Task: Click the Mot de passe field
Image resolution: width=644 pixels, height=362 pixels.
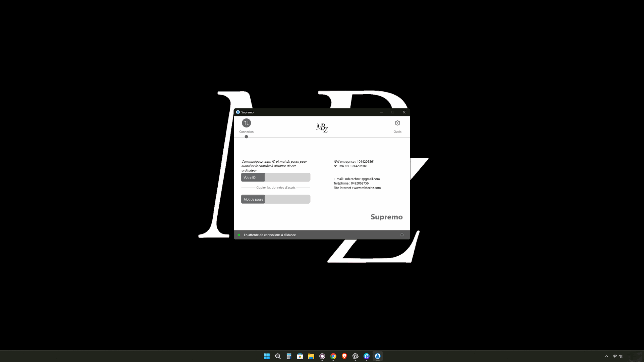Action: (287, 199)
